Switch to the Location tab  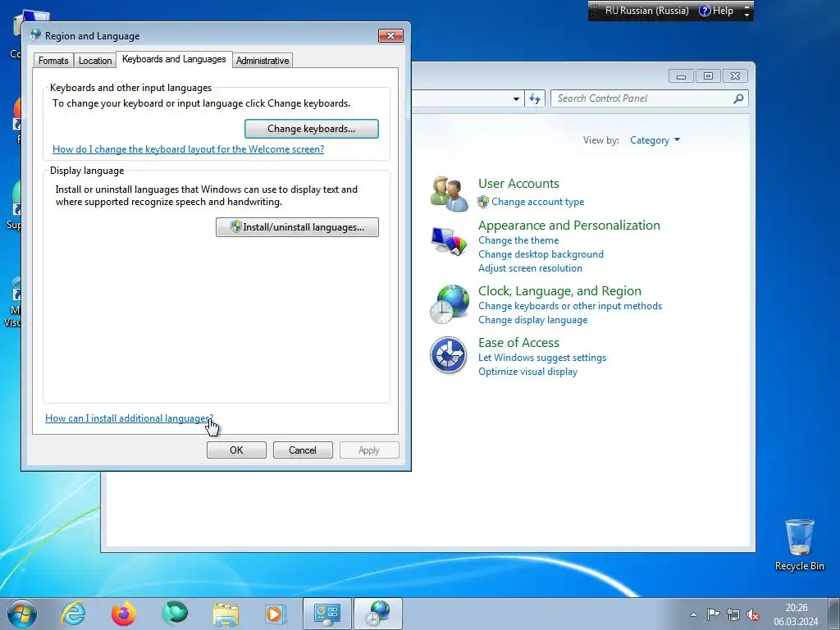[95, 61]
